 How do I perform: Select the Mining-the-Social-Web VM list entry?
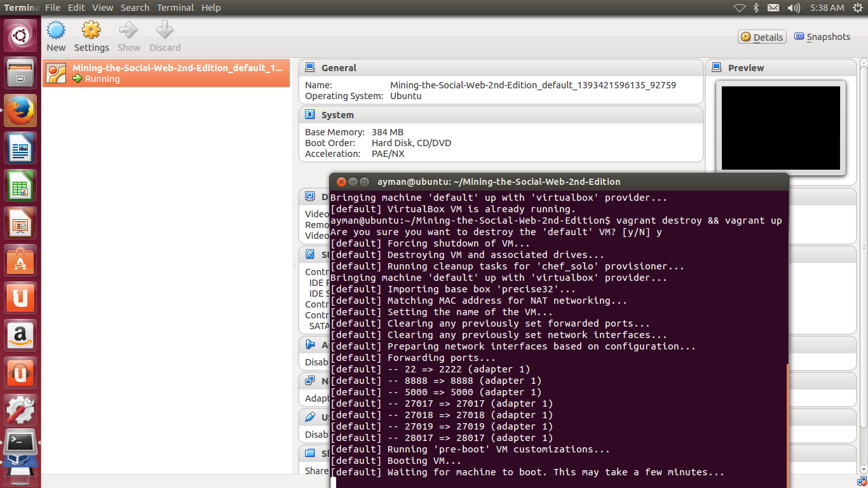tap(166, 73)
